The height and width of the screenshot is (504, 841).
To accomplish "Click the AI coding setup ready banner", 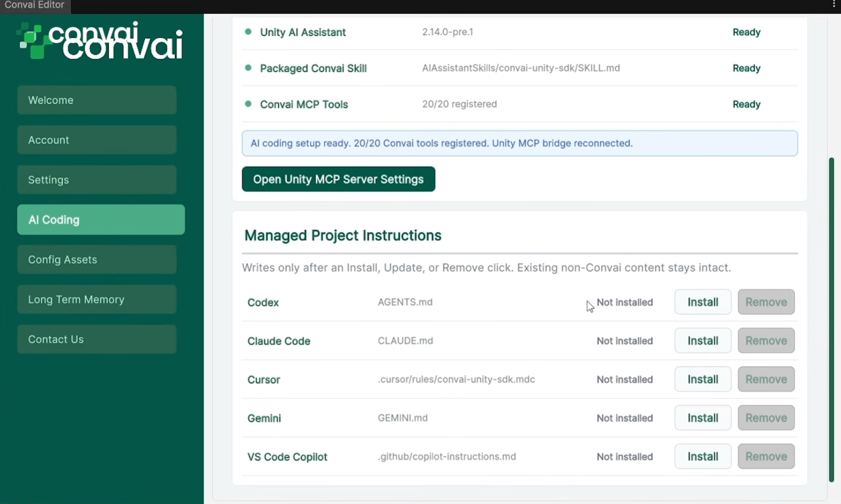I will pyautogui.click(x=520, y=143).
